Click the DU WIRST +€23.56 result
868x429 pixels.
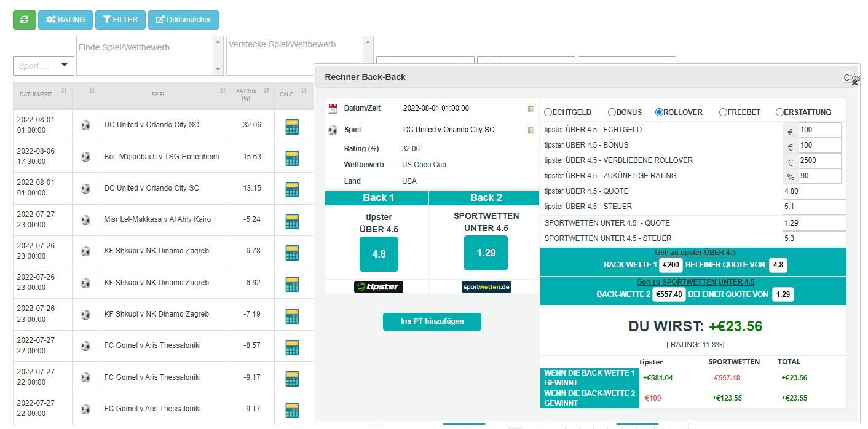[695, 326]
